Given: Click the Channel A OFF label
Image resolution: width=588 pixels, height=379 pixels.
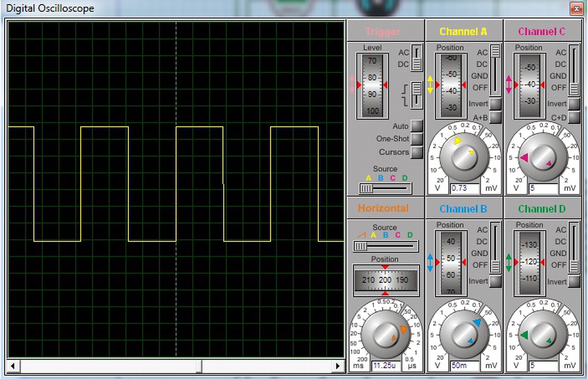Looking at the screenshot, I should 481,87.
